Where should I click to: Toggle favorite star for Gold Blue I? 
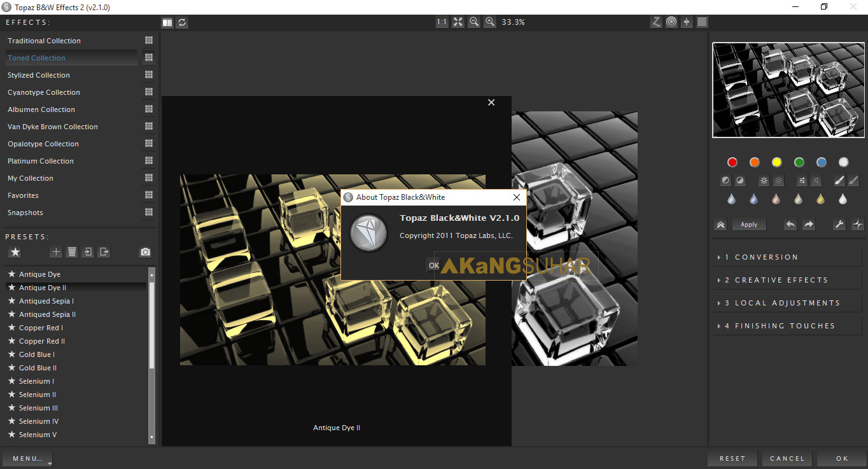(11, 354)
